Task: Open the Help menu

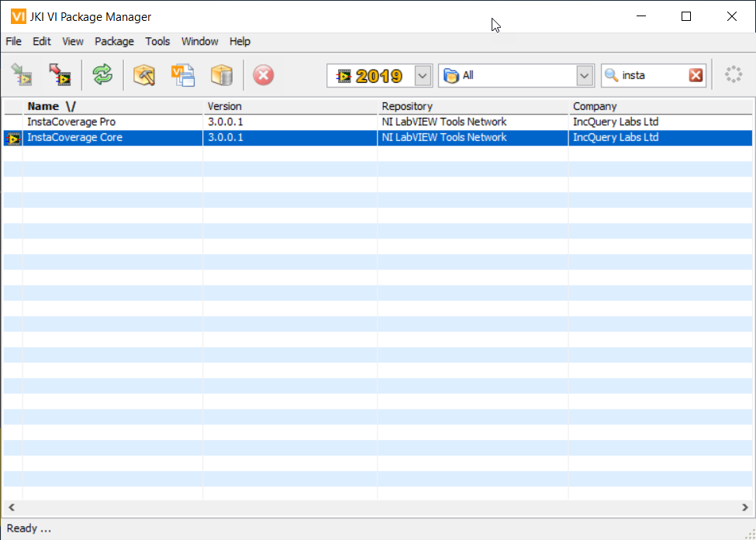Action: 240,41
